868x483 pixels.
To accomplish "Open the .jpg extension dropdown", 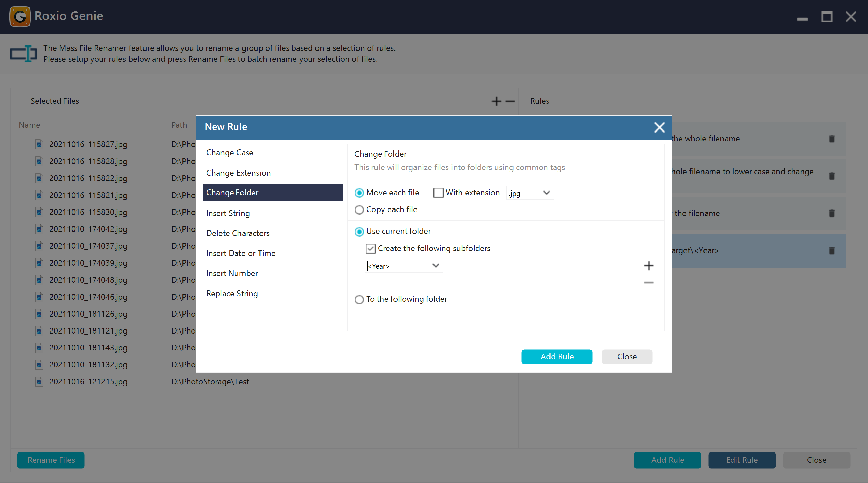I will coord(546,193).
